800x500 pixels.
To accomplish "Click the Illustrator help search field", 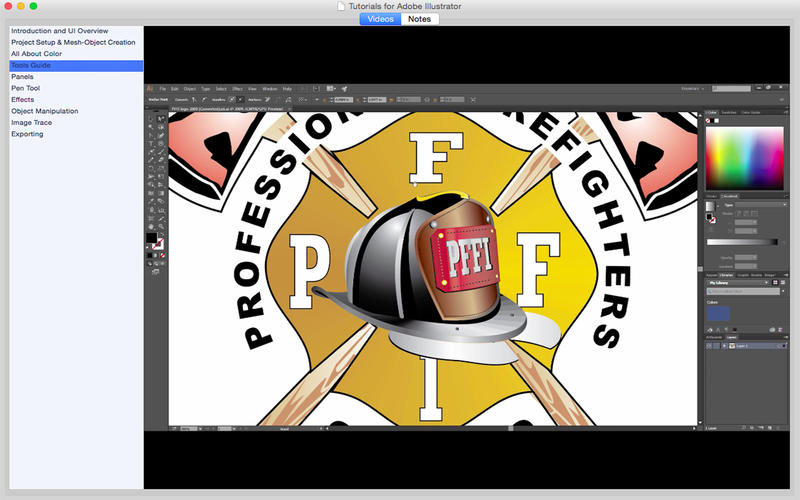I will click(x=732, y=89).
